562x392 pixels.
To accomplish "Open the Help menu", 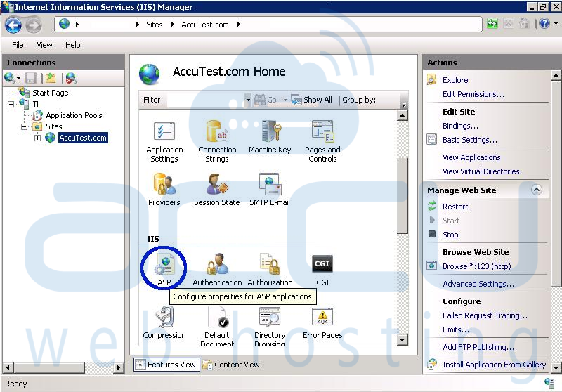I will tap(72, 45).
